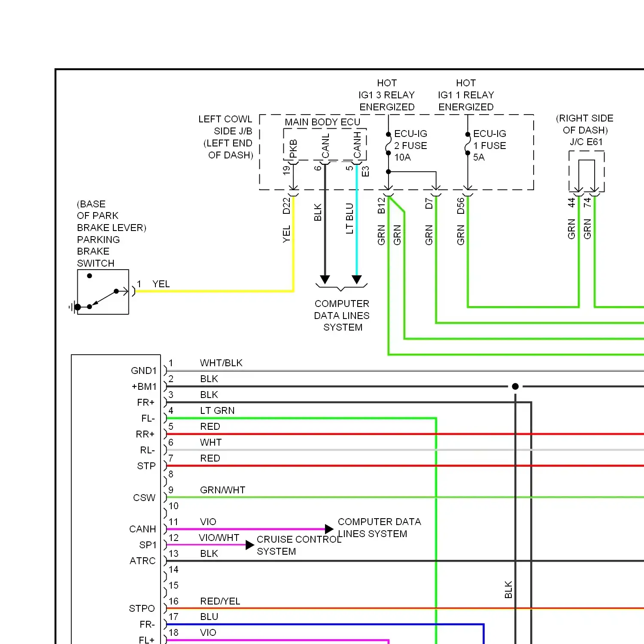Click the ECU-IG 1 fuse symbol
This screenshot has height=644, width=644.
(x=468, y=144)
